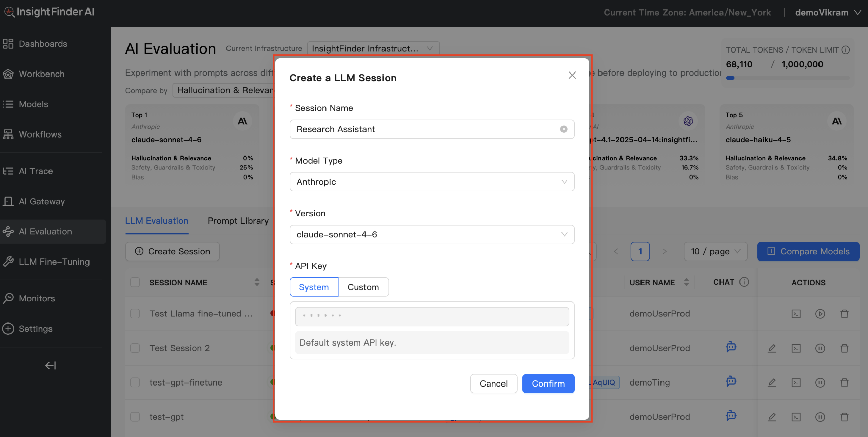The height and width of the screenshot is (437, 868).
Task: Toggle the select-all sessions checkbox
Action: tap(135, 282)
